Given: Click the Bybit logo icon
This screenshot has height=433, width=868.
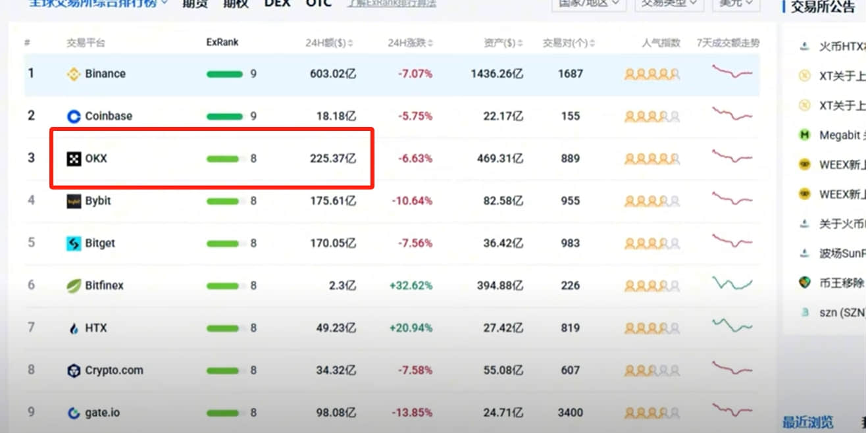Looking at the screenshot, I should click(74, 201).
